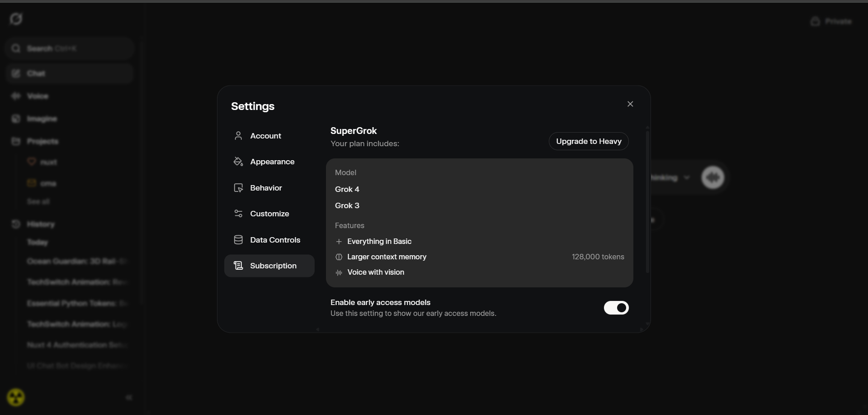The width and height of the screenshot is (868, 415).
Task: Click the Grok logo icon
Action: pyautogui.click(x=16, y=19)
